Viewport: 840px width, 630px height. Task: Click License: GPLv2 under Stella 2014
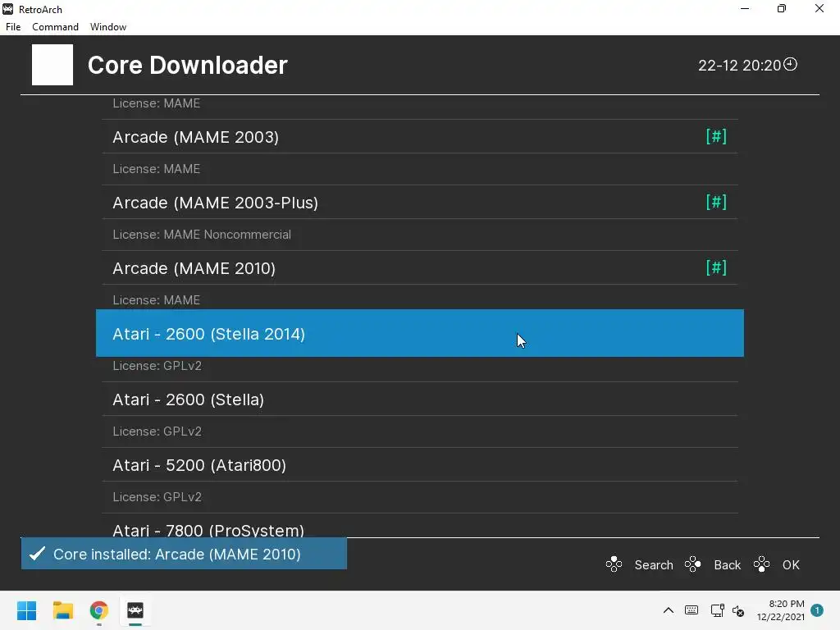coord(157,366)
